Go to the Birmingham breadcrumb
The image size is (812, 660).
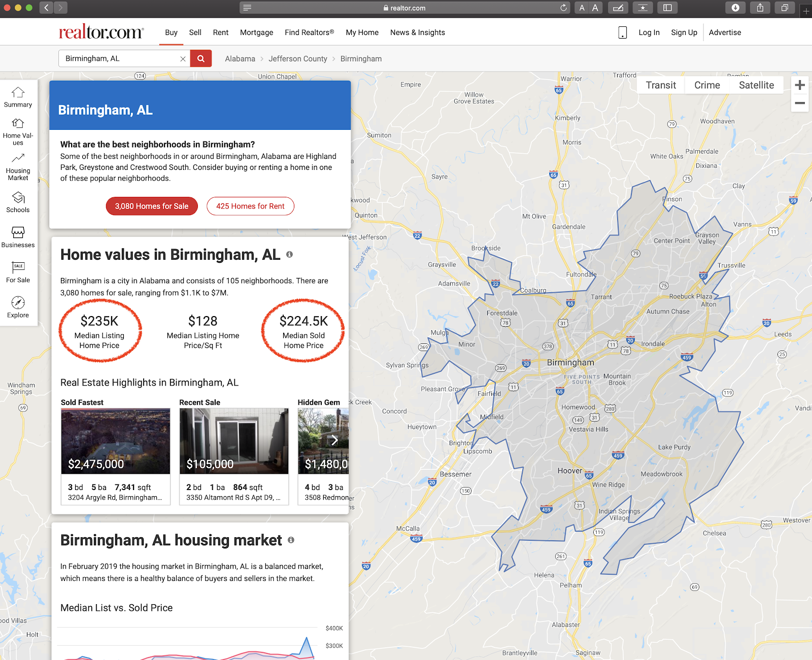point(361,59)
